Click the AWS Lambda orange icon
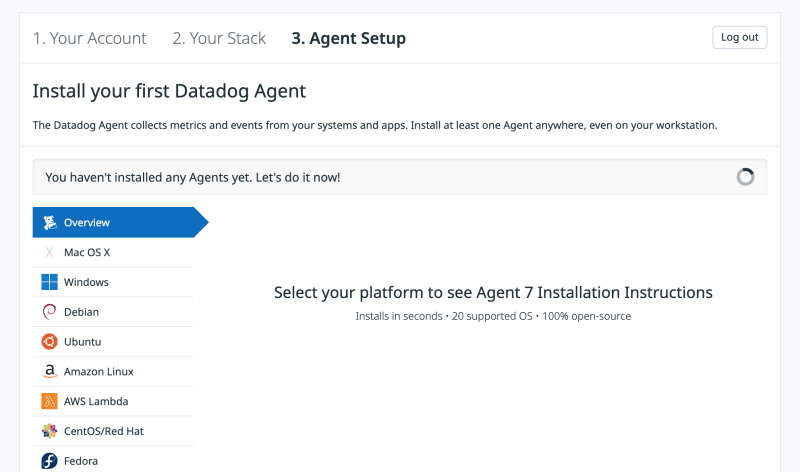Image resolution: width=800 pixels, height=472 pixels. point(49,401)
